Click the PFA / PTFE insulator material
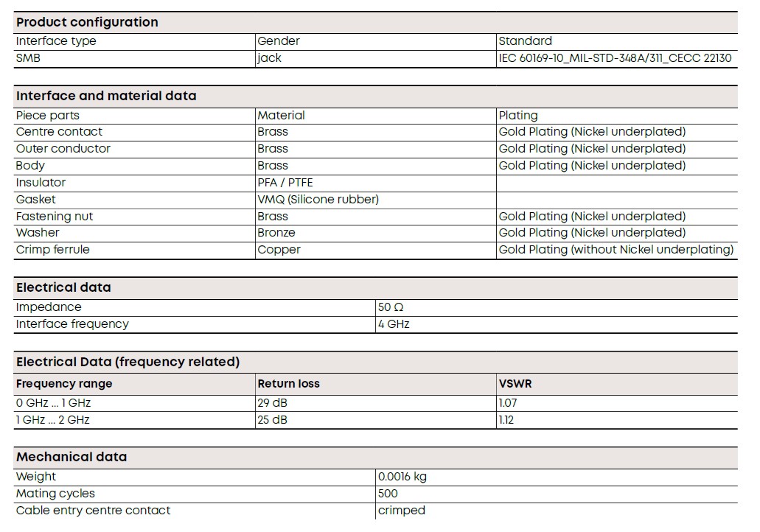This screenshot has width=760, height=532. point(285,183)
